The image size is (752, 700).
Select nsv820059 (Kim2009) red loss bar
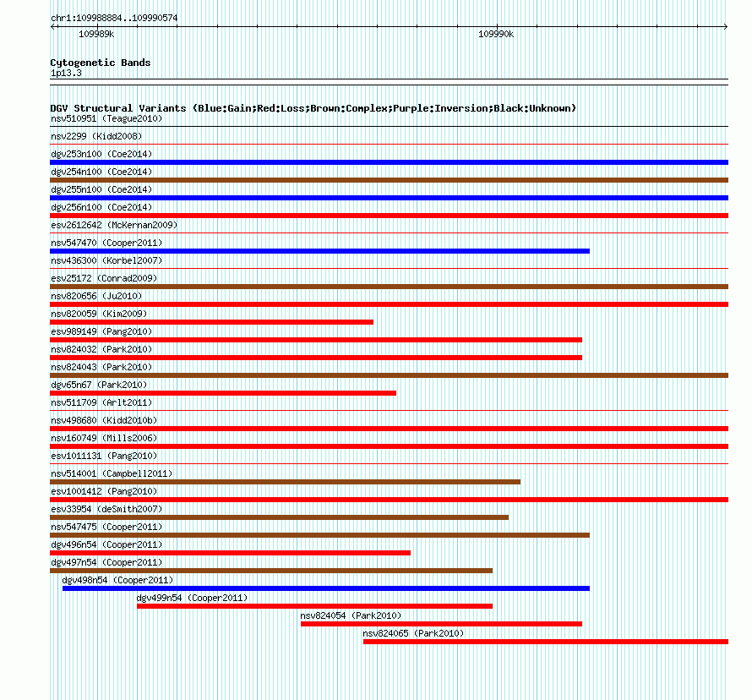tap(211, 322)
